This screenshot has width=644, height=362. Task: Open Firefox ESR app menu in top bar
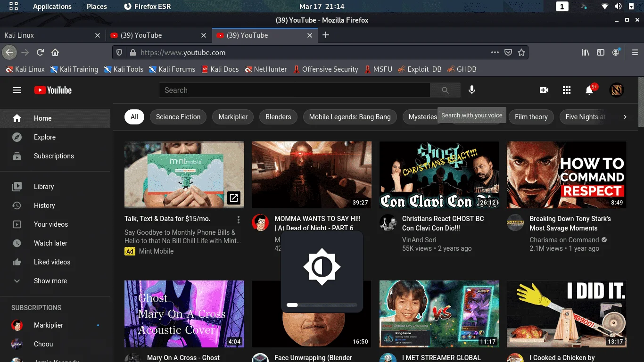click(148, 6)
